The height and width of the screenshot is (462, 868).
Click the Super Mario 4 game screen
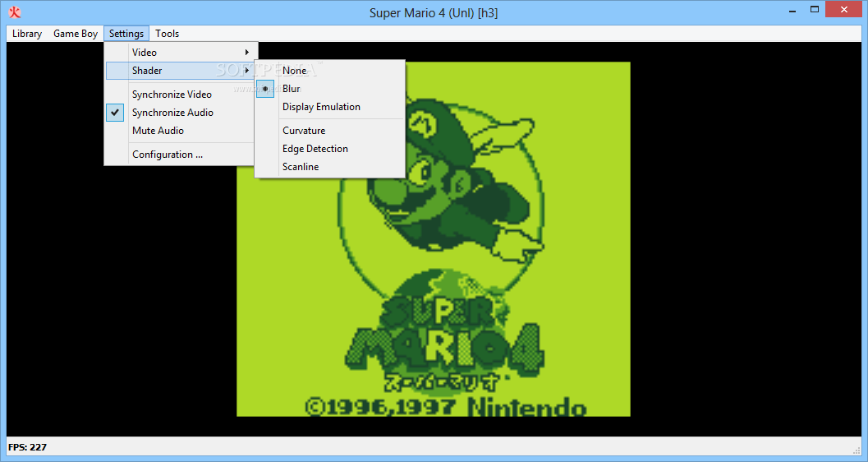(434, 238)
